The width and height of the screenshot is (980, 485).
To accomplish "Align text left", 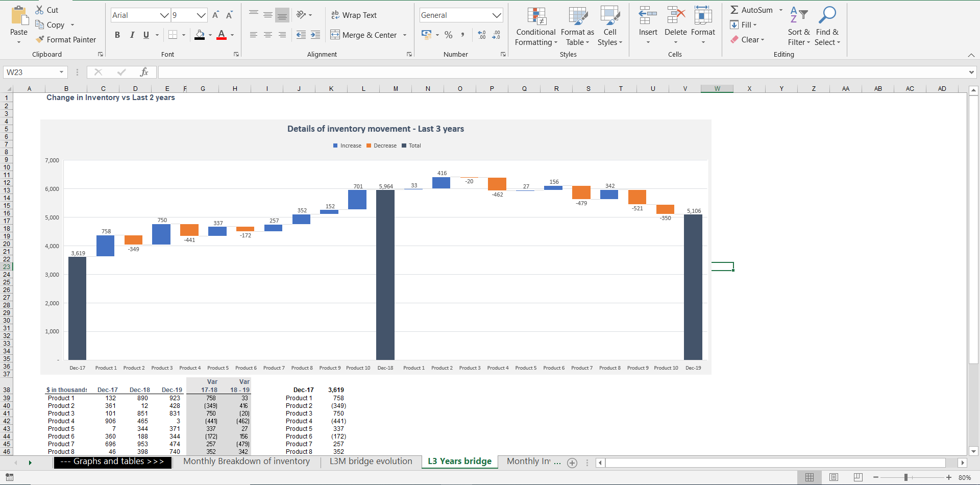I will pyautogui.click(x=253, y=35).
